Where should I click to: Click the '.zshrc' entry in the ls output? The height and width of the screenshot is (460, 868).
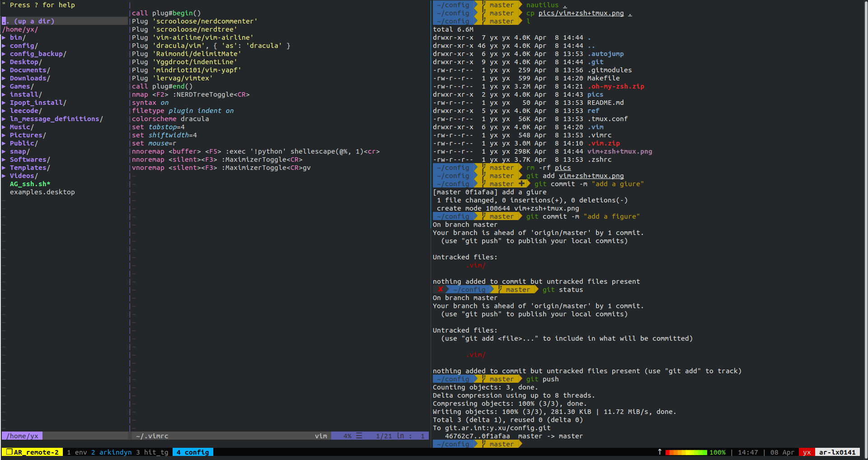[x=600, y=160]
